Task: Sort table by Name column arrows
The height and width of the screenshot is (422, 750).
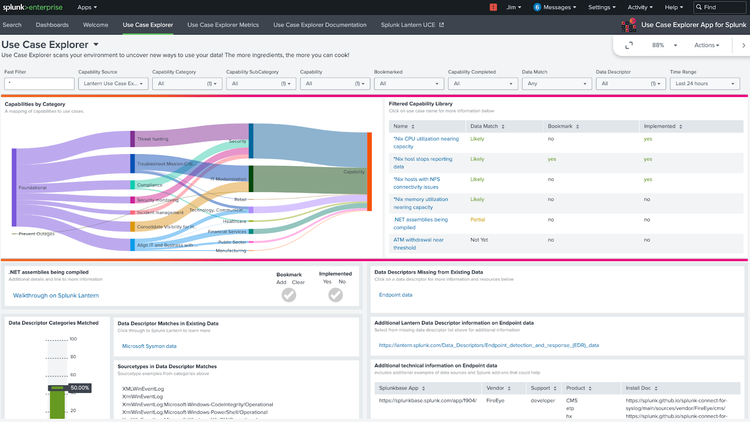Action: (413, 126)
